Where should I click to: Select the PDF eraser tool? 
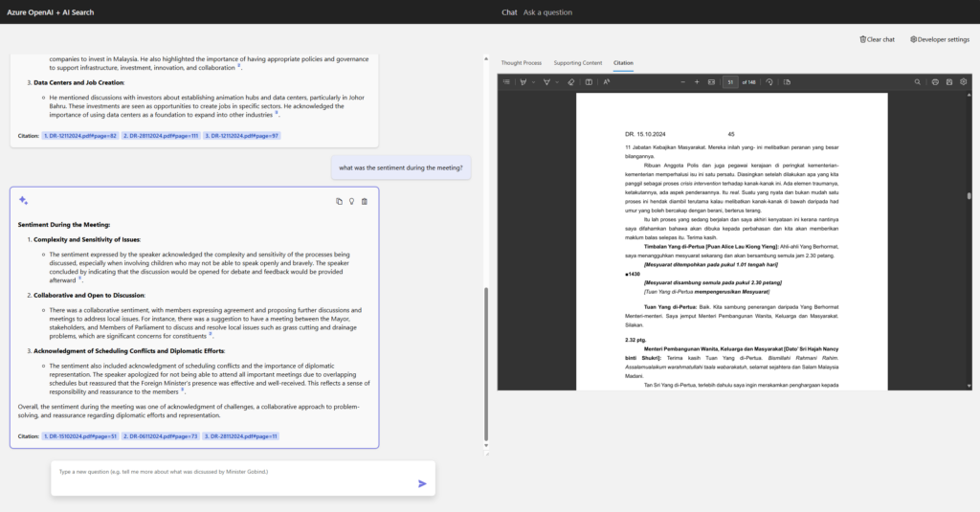click(x=570, y=82)
